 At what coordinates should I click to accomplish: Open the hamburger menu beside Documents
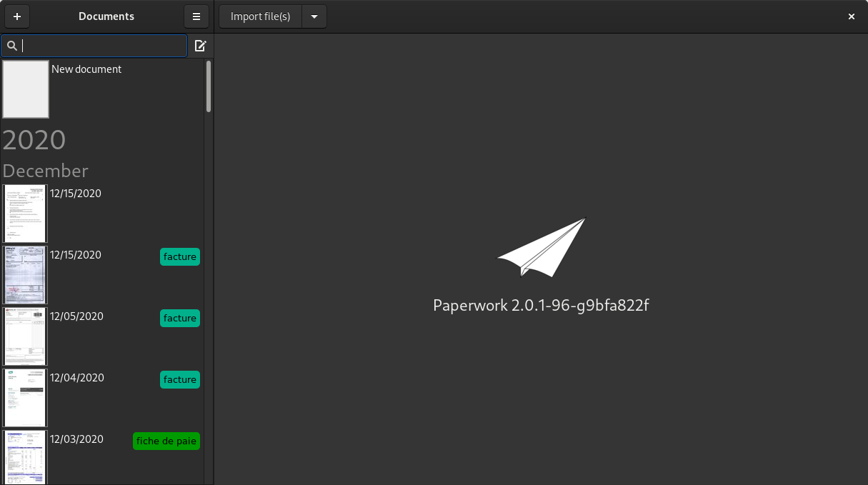point(196,16)
